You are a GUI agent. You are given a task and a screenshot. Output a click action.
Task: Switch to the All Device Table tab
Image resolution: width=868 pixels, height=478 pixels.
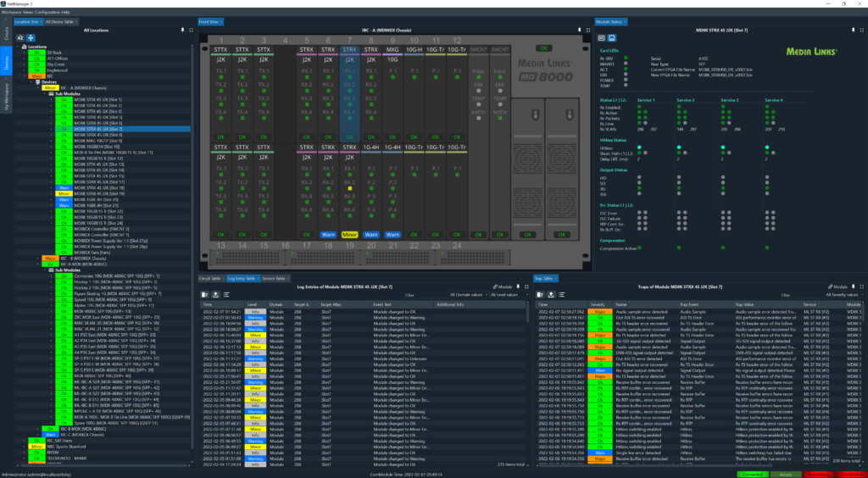coord(60,21)
